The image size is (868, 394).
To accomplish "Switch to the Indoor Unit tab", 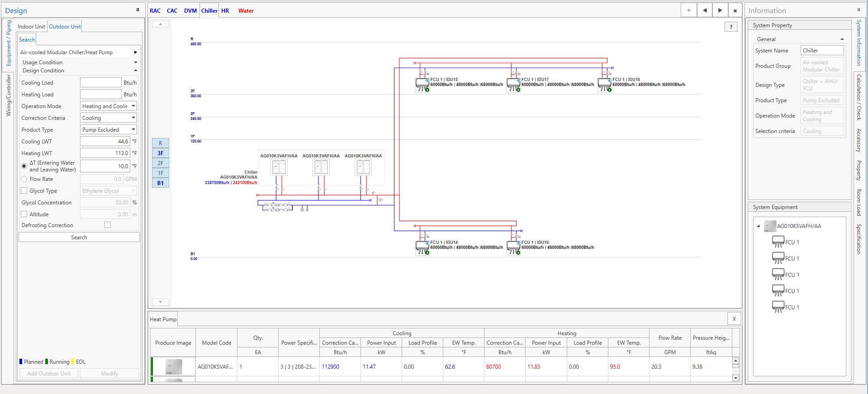I will coord(31,27).
